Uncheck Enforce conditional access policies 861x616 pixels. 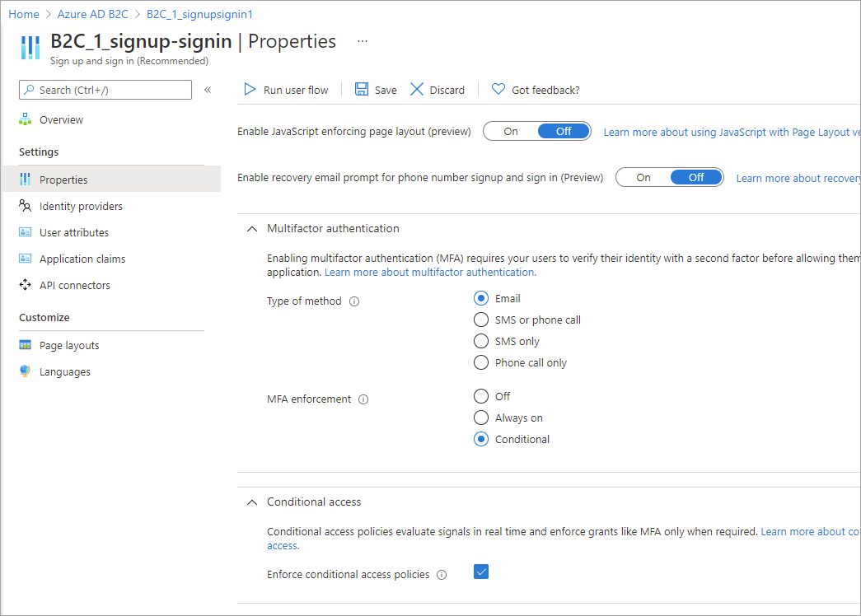click(x=481, y=571)
